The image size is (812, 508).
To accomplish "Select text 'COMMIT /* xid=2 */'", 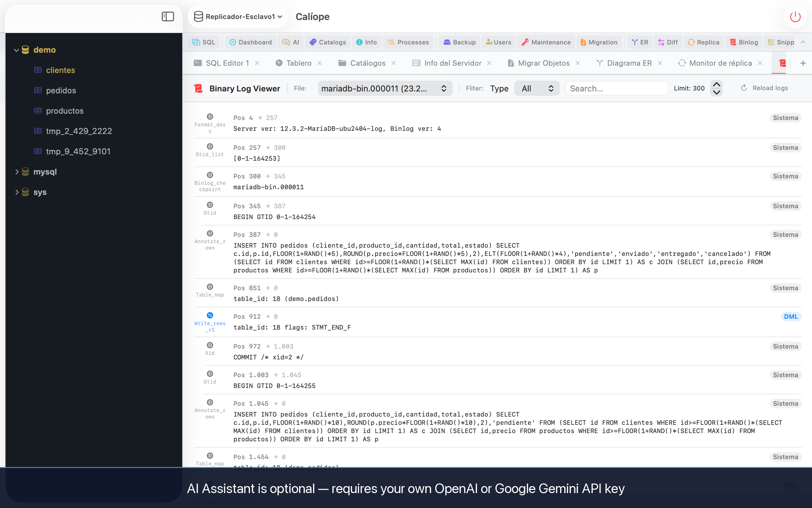I will (x=268, y=358).
